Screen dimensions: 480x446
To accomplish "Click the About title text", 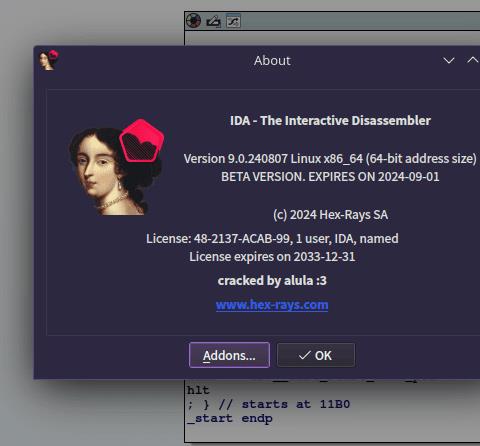I will tap(272, 61).
